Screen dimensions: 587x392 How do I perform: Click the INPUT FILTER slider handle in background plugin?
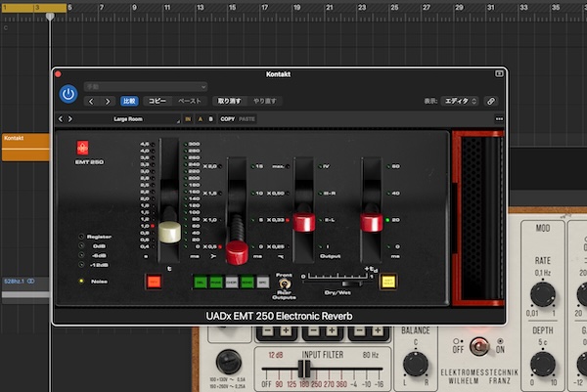click(304, 370)
